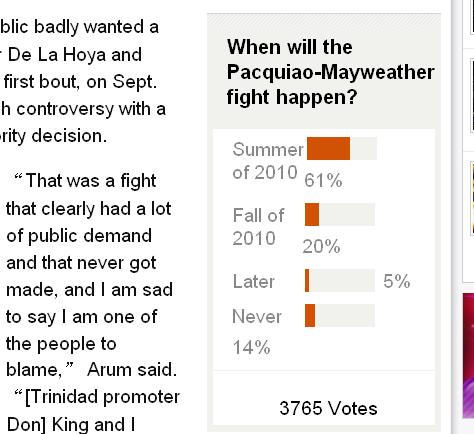Click the 20% percentage text
The width and height of the screenshot is (474, 434).
tap(321, 246)
